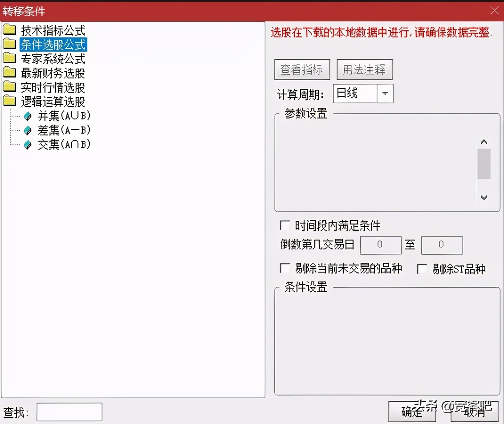This screenshot has height=424, width=504.
Task: Select the diamond icon for 并集(A∪B)
Action: tap(28, 116)
